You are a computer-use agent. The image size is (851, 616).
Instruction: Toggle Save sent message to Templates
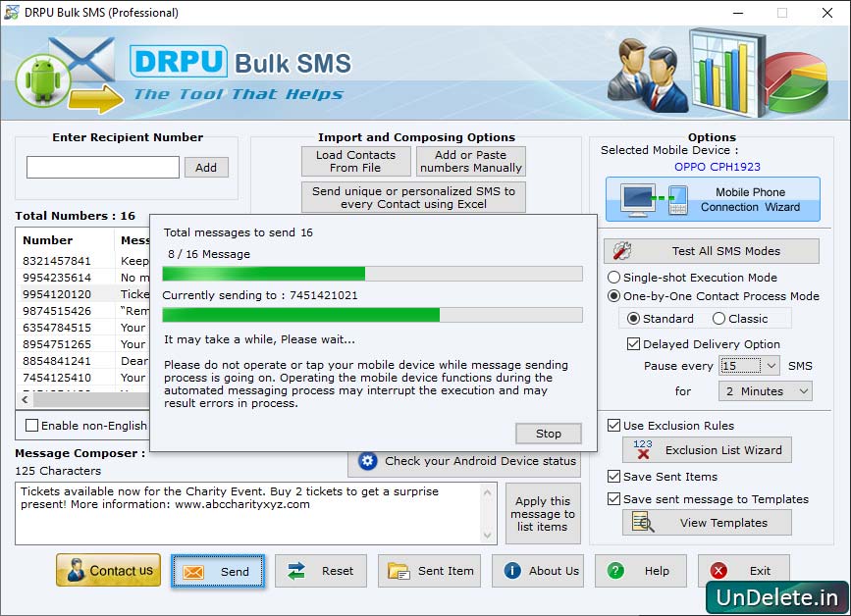click(613, 499)
